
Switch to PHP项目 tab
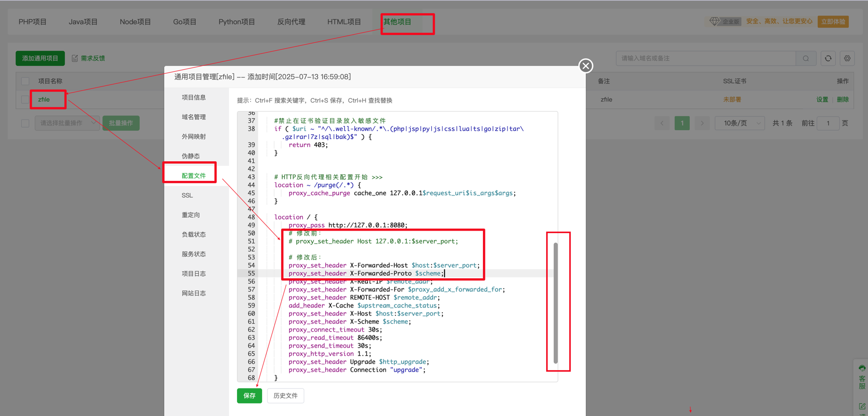point(33,22)
